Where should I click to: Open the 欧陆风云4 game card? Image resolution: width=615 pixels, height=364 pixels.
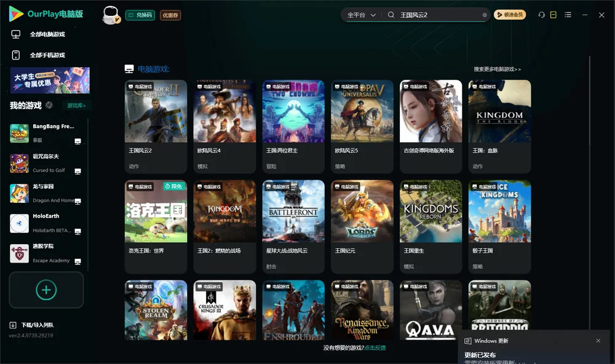224,126
